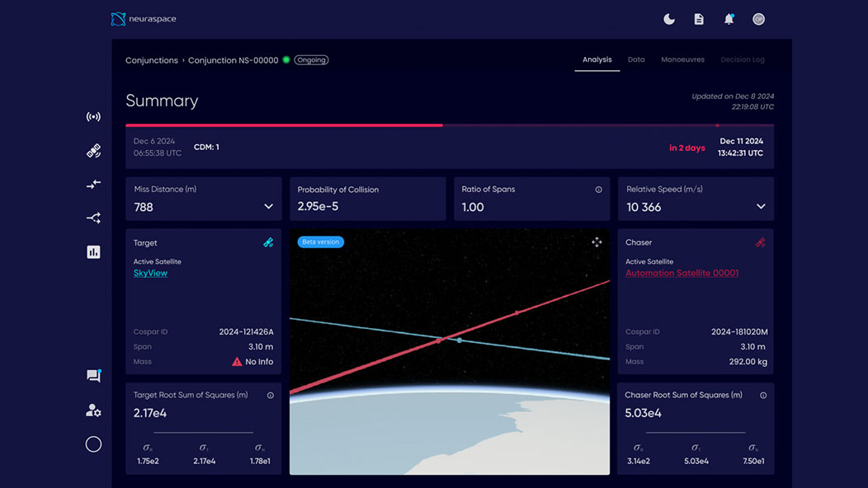The width and height of the screenshot is (868, 488).
Task: Click the Conjunction NS-00000 breadcrumb
Action: [233, 60]
